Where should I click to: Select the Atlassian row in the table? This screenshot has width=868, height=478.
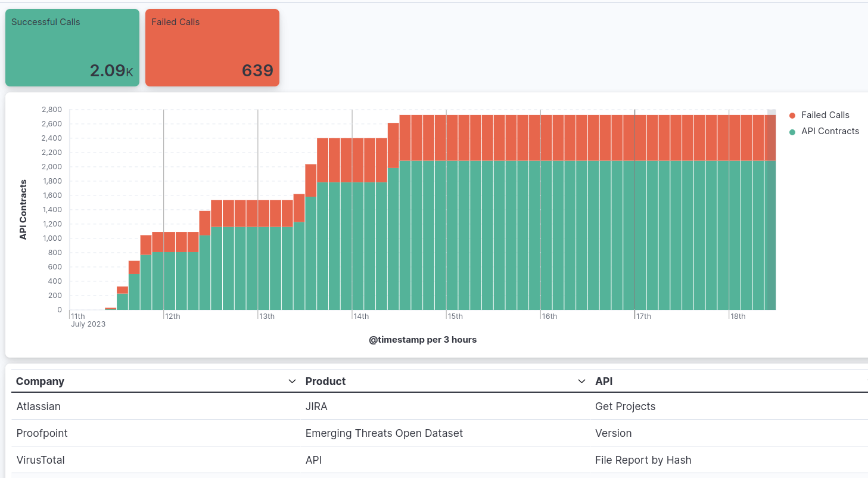pos(39,406)
